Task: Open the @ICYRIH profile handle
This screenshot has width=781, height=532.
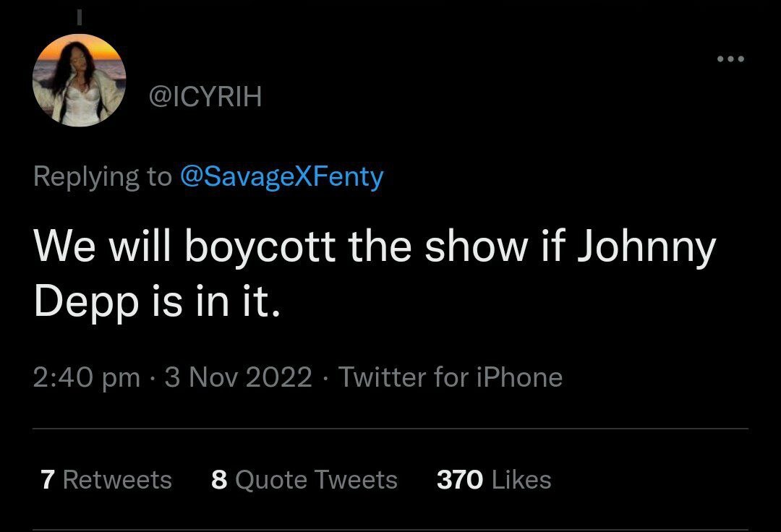Action: [205, 97]
